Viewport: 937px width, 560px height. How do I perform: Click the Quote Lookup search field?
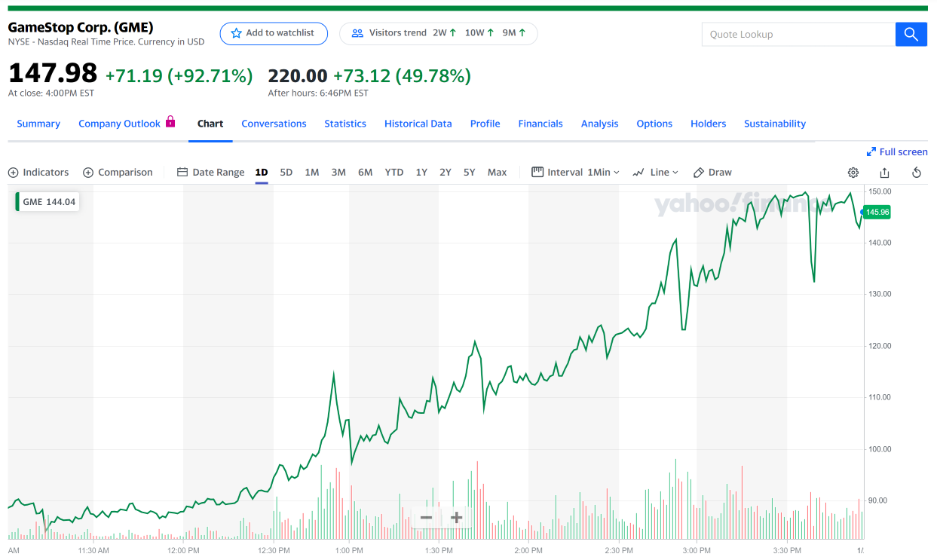pos(798,34)
